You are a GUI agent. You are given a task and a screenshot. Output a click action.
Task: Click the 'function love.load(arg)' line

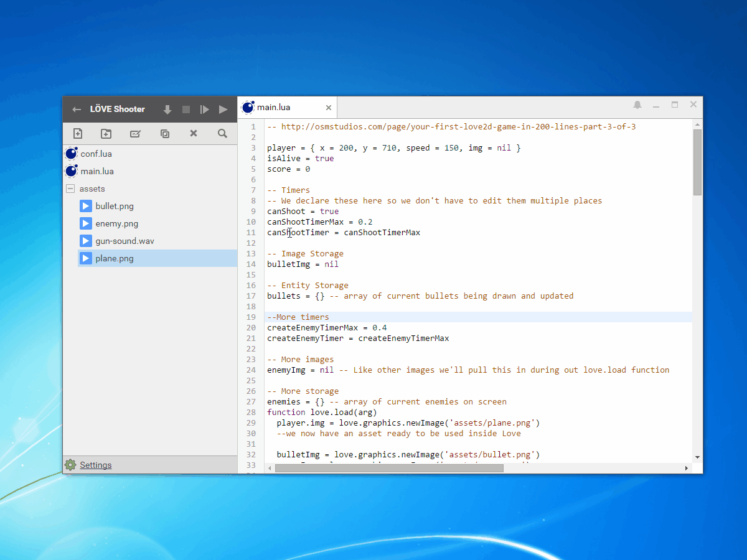[322, 413]
